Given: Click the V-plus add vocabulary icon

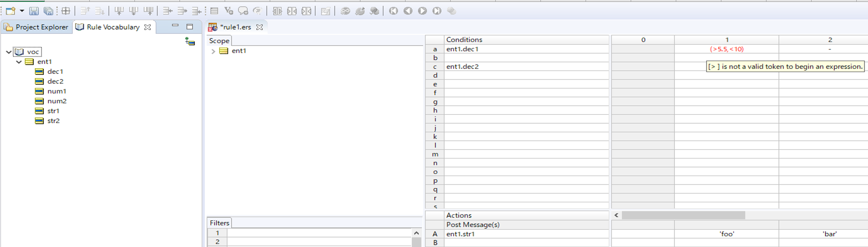Looking at the screenshot, I should 229,11.
